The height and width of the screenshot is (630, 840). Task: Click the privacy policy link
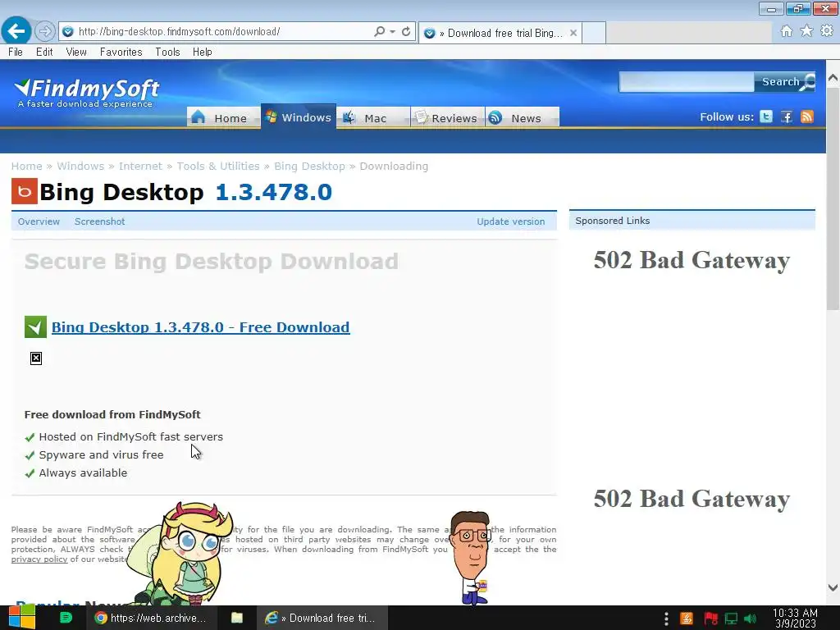click(39, 559)
